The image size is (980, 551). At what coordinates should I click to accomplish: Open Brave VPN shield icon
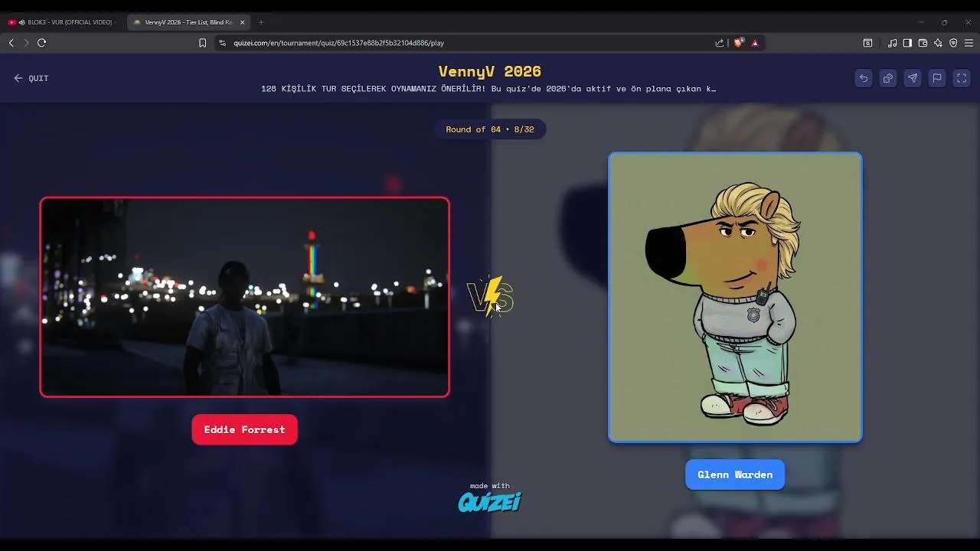point(953,43)
